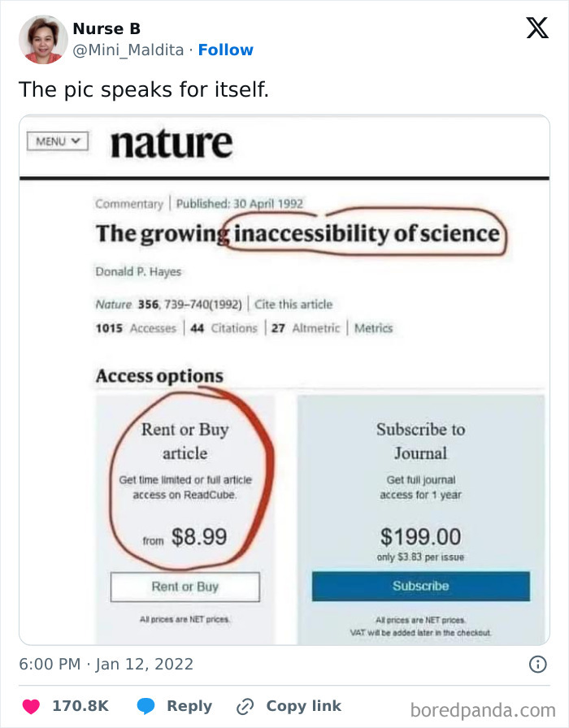Image resolution: width=569 pixels, height=728 pixels.
Task: Expand the MENU dropdown
Action: click(x=57, y=141)
